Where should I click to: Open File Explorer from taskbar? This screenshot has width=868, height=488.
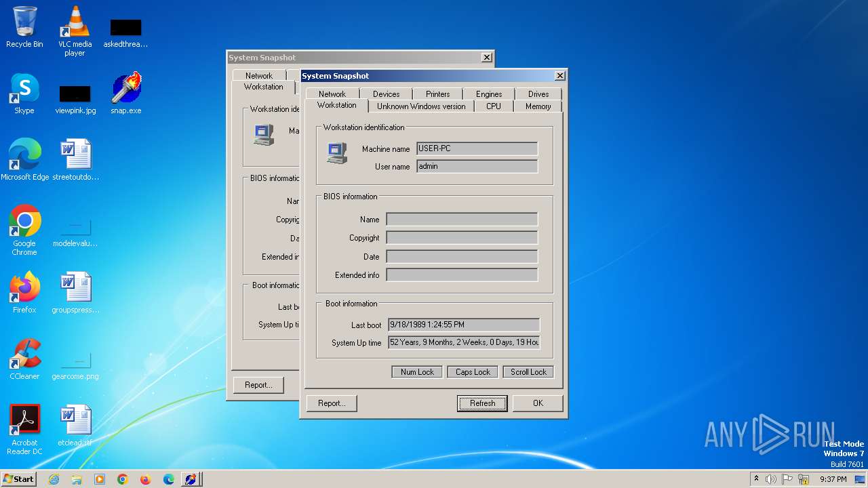[77, 479]
